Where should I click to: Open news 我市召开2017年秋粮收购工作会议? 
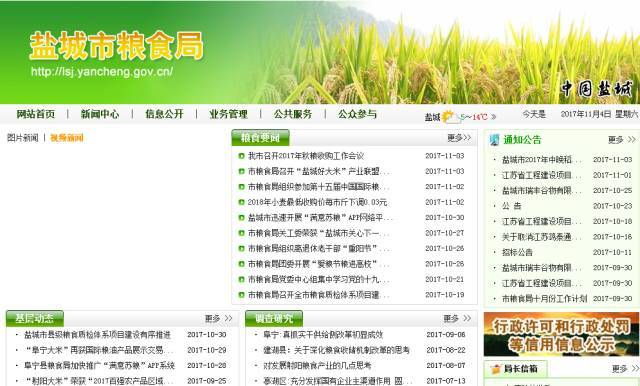click(x=306, y=156)
